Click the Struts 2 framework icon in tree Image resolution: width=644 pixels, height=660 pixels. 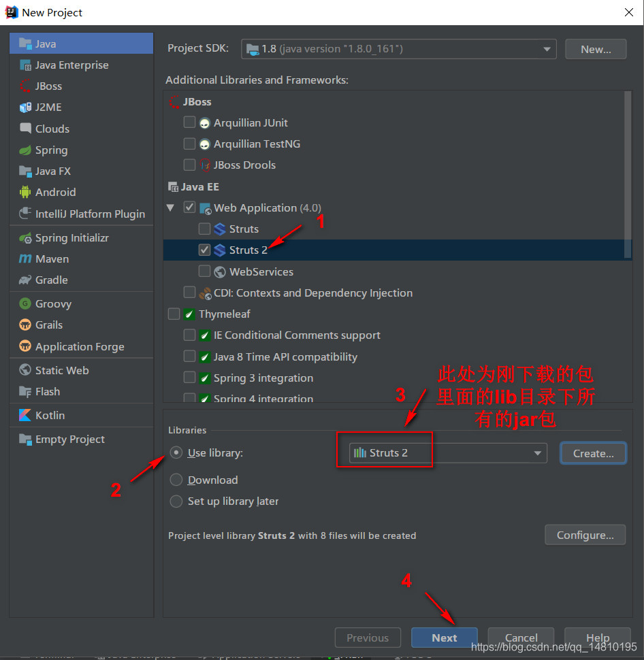(x=220, y=250)
